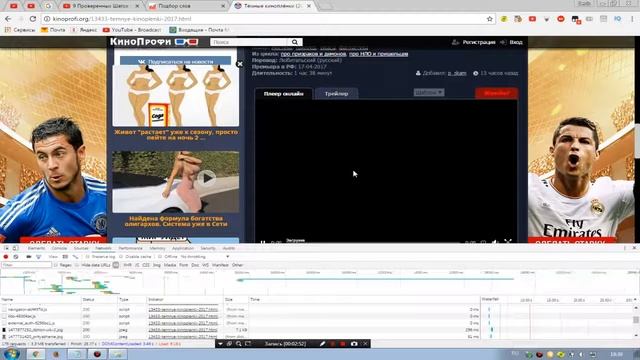Screen dimensions: 640x360
Task: Click the browser address bar
Action: pos(267,19)
